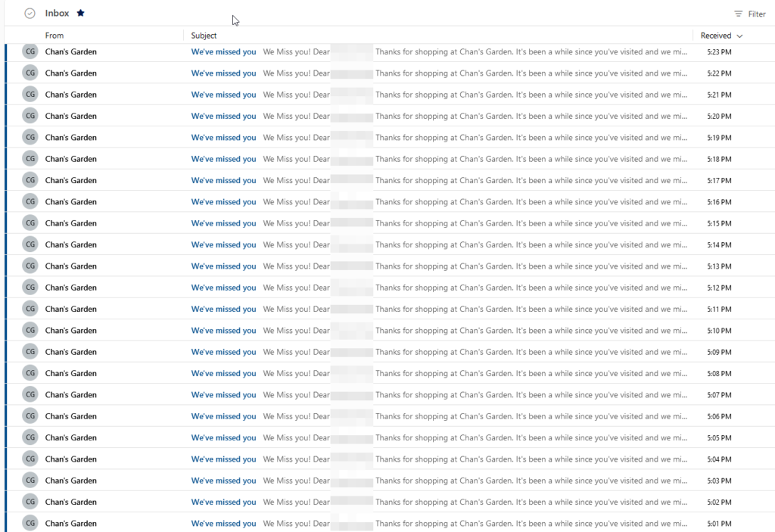775x532 pixels.
Task: Expand the Received sort chevron arrow
Action: [x=739, y=36]
